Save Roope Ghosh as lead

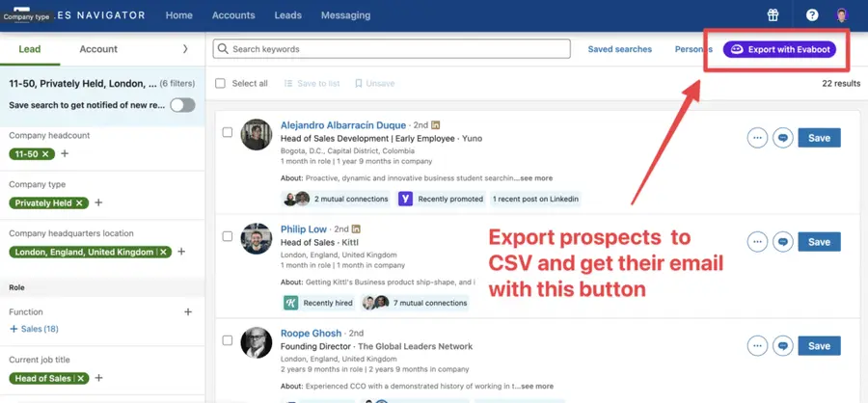(819, 346)
